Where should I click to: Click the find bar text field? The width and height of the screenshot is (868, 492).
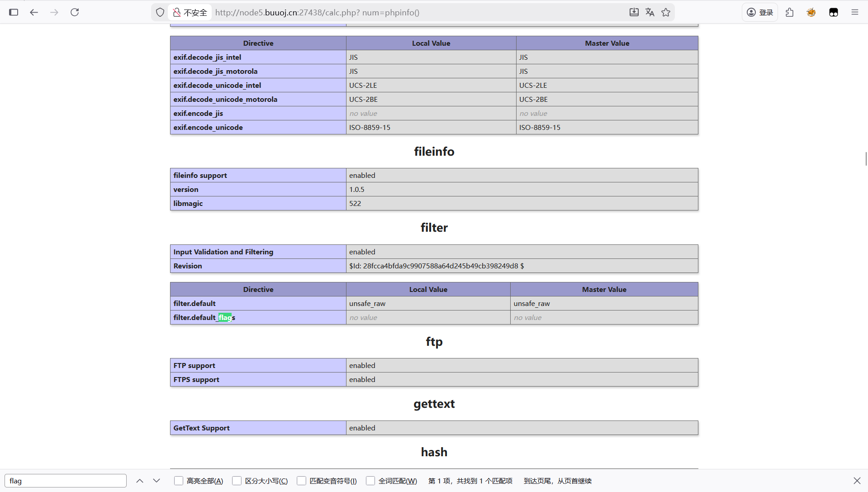point(66,481)
